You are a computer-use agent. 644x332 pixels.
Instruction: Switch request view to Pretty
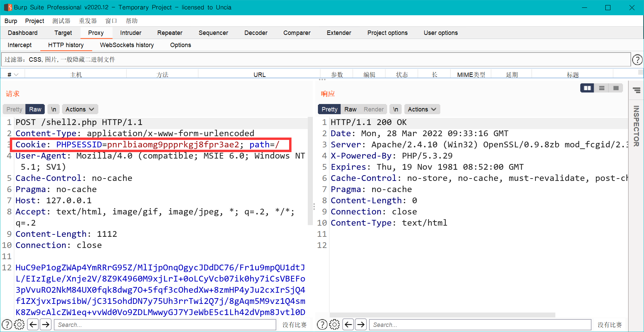pyautogui.click(x=14, y=109)
